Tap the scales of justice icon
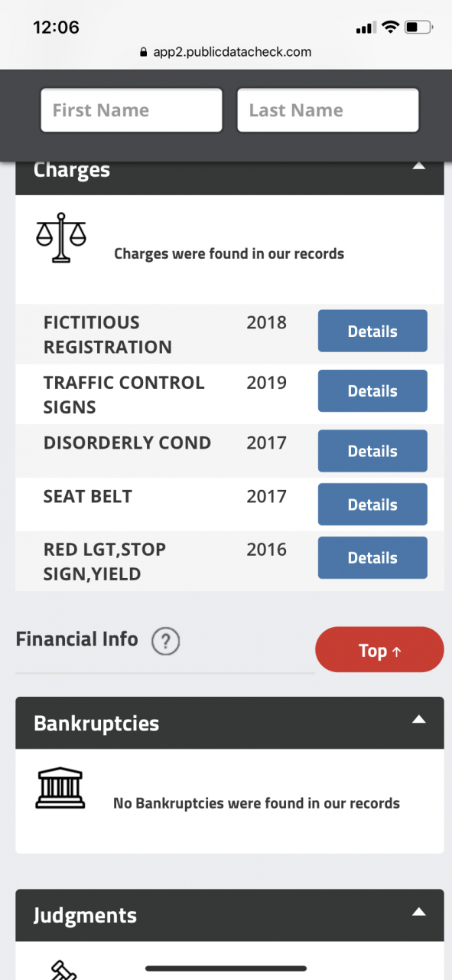452x980 pixels. tap(61, 238)
